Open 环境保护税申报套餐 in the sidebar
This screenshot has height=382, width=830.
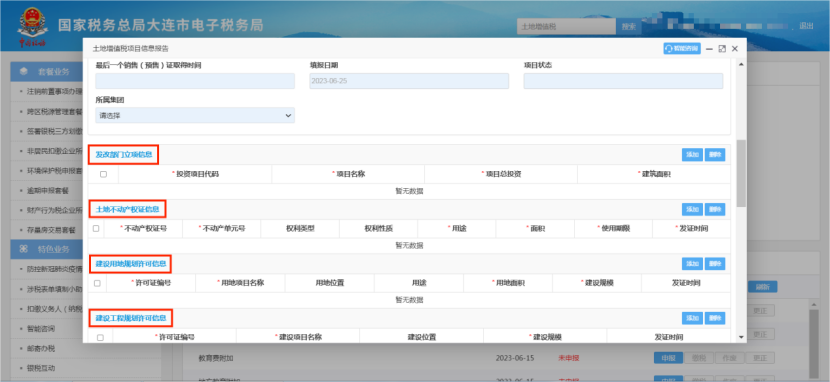(x=55, y=170)
